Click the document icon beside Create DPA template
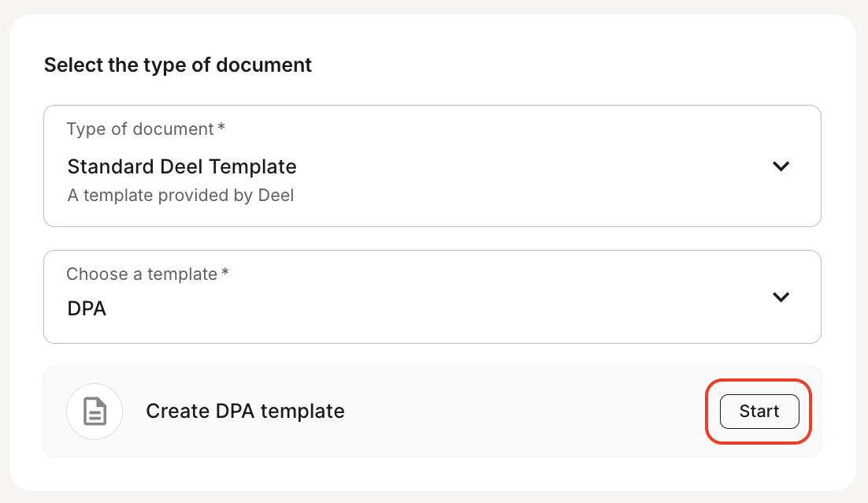 pos(95,412)
